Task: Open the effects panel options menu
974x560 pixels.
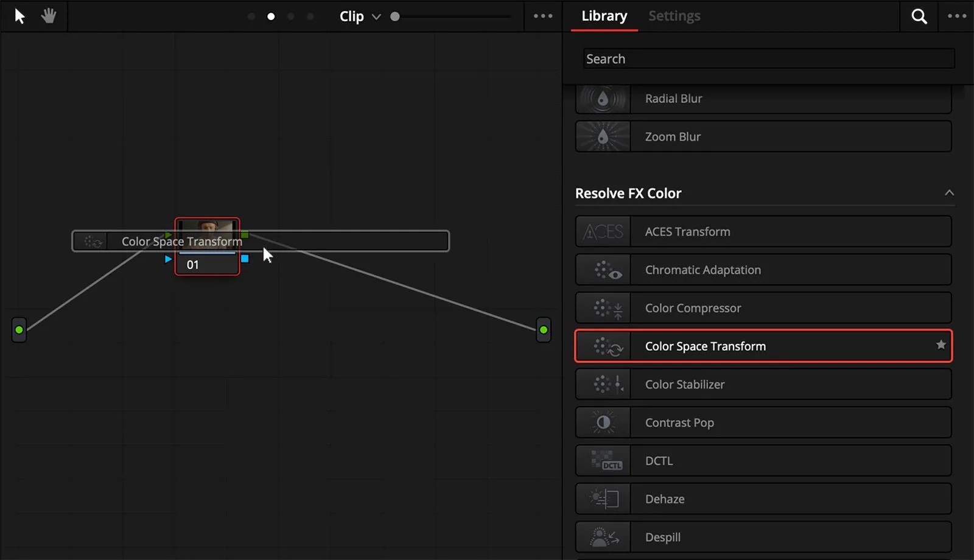Action: coord(957,16)
